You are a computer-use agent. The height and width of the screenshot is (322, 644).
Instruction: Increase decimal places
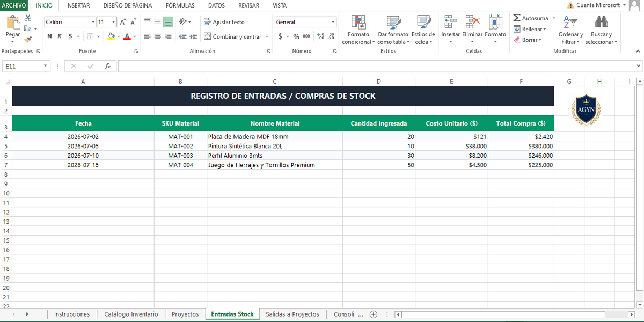(321, 36)
